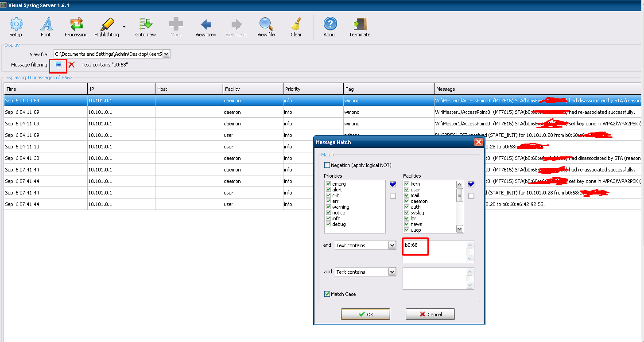Uncheck all priorities with empty box
This screenshot has height=342, width=644.
pos(392,196)
